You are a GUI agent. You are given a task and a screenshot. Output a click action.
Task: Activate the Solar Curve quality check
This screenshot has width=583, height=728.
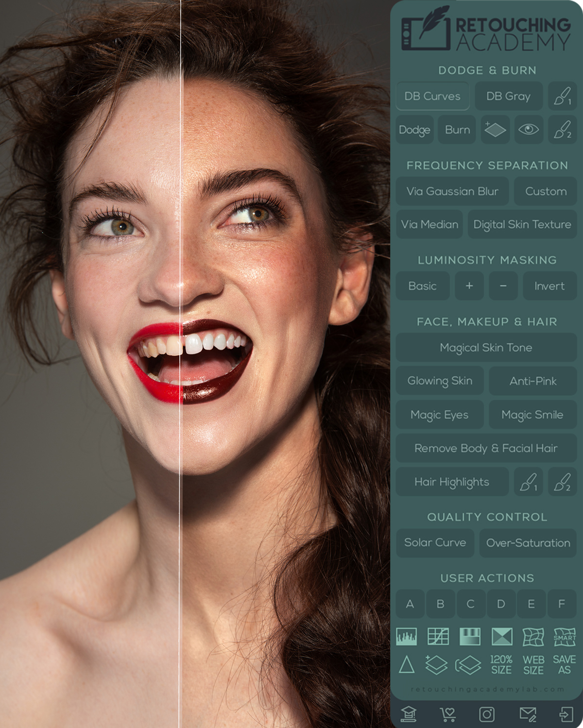[435, 542]
